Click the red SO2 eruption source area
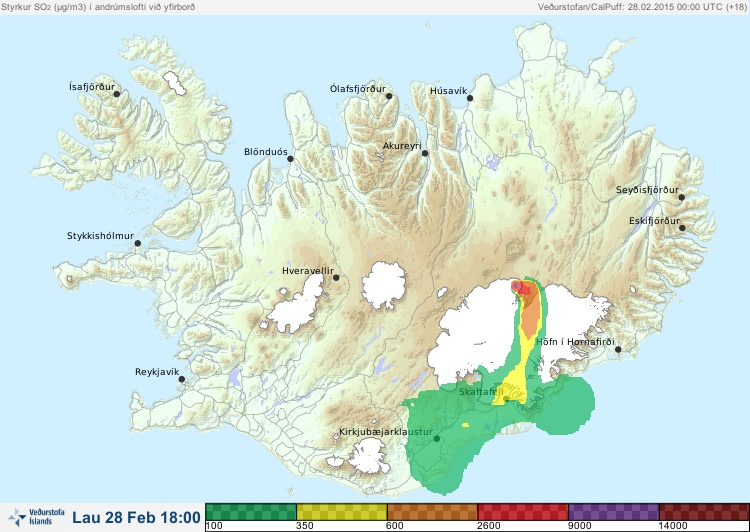 [x=521, y=288]
